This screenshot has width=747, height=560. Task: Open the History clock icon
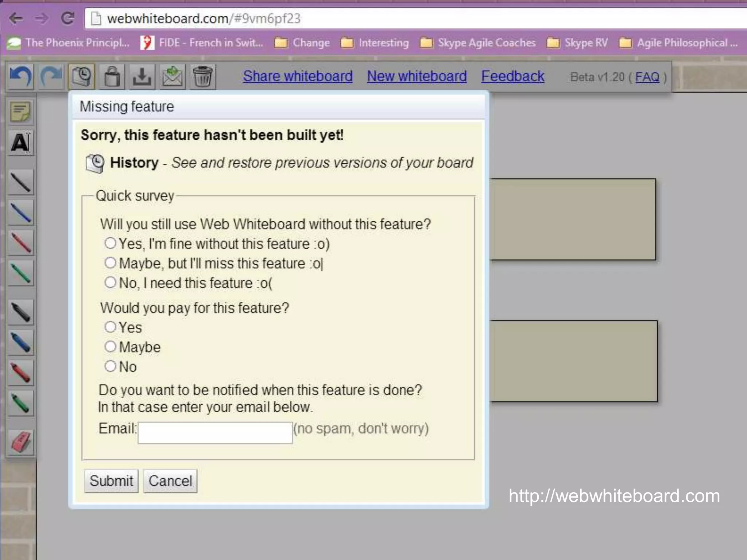(x=81, y=77)
